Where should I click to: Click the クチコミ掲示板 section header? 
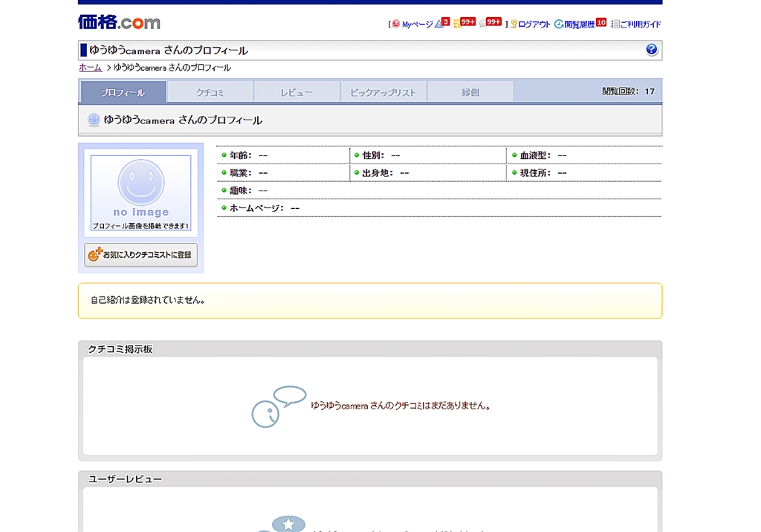tap(120, 349)
